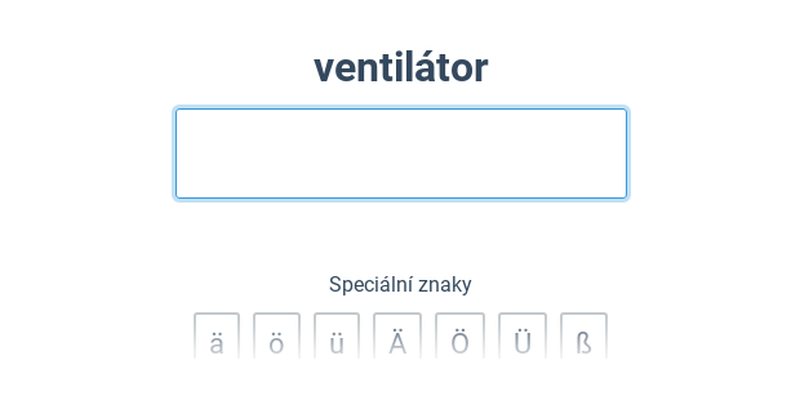Insert uppercase Ü special character
Screen dimensions: 800x400
point(522,338)
